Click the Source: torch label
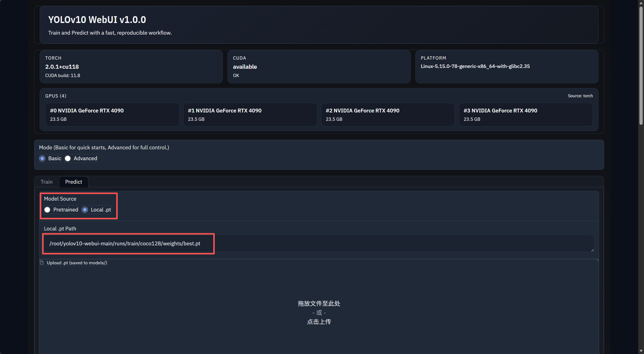The height and width of the screenshot is (354, 644). tap(580, 96)
